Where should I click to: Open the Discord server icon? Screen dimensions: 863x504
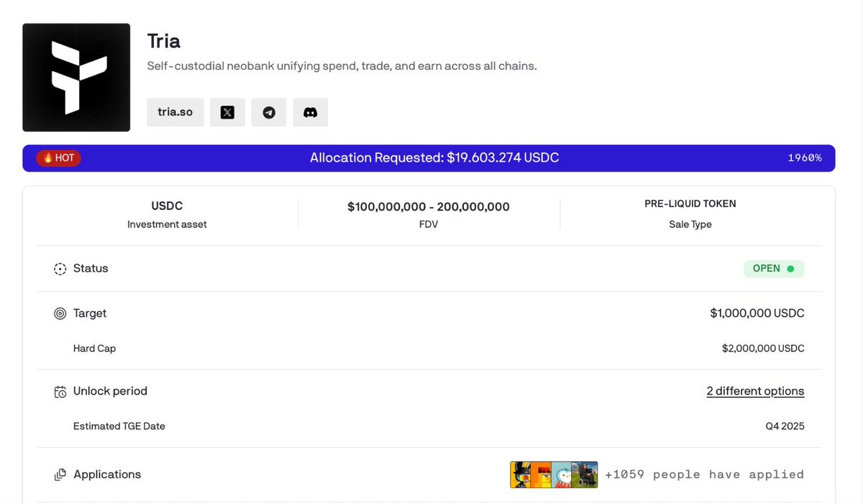tap(311, 112)
